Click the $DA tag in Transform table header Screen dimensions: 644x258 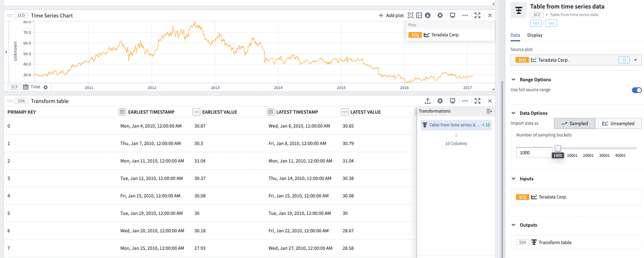(21, 101)
